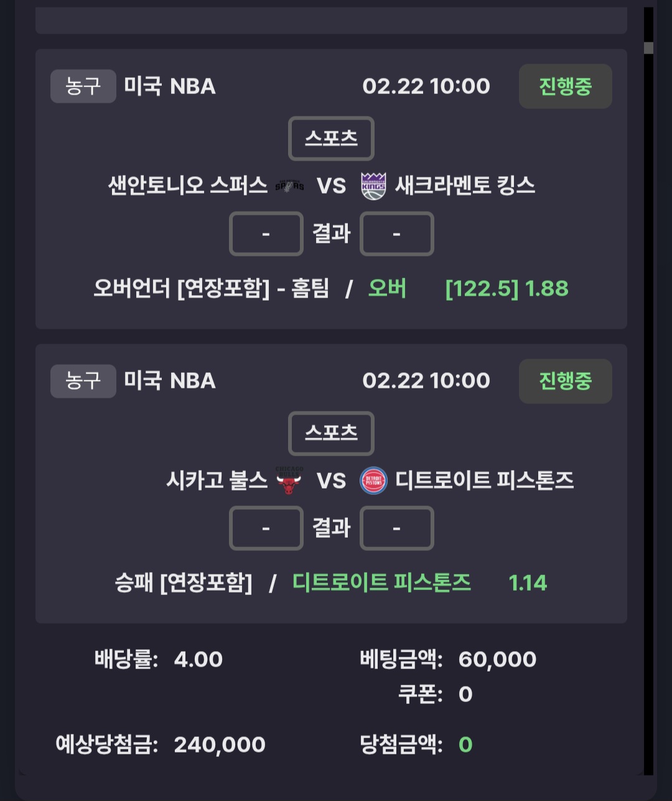This screenshot has width=672, height=801.
Task: Click the green 오버 bet selection
Action: 387,289
